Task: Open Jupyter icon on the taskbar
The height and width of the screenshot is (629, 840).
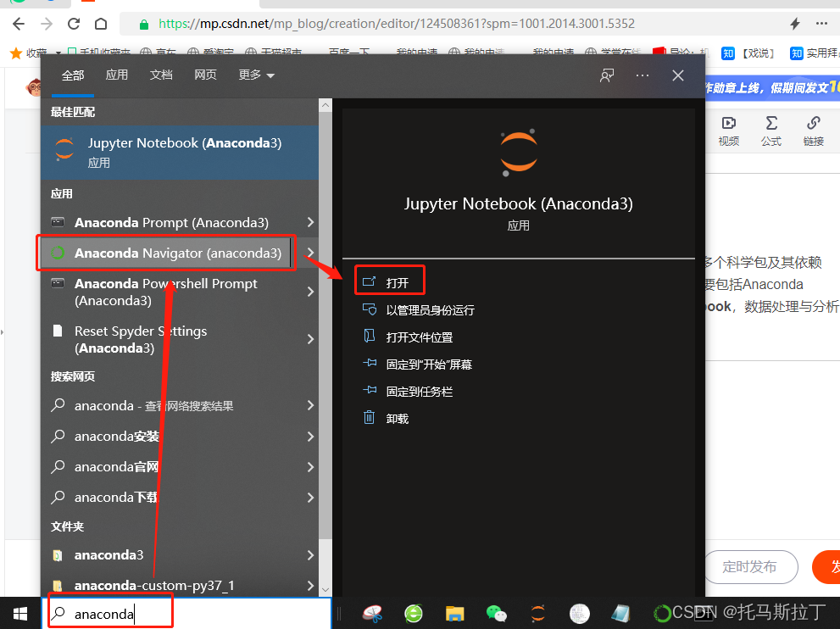Action: [x=538, y=614]
